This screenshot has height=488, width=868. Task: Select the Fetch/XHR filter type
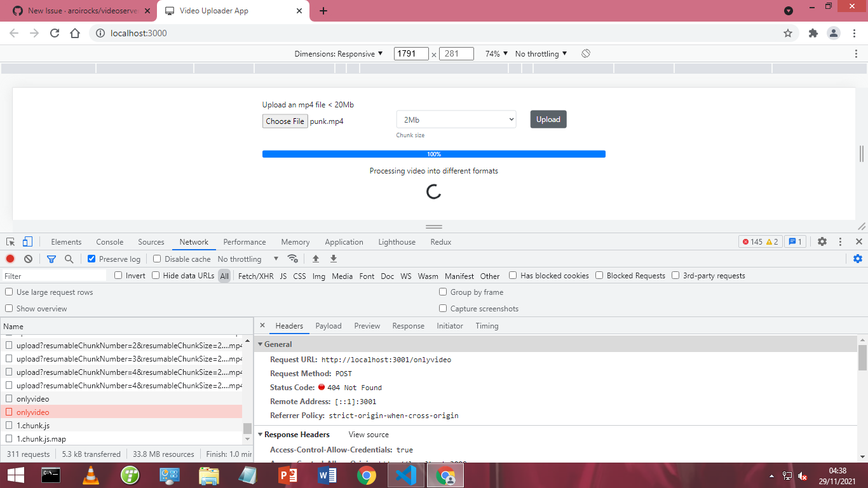tap(256, 276)
